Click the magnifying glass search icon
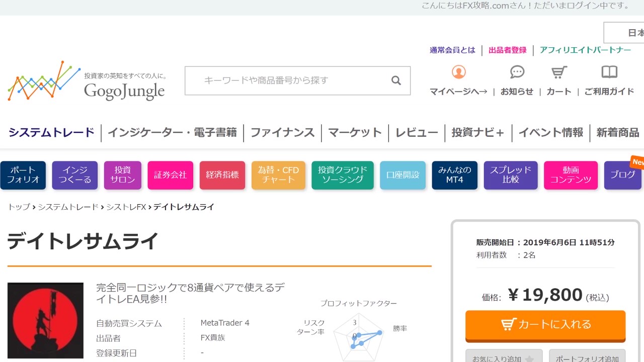This screenshot has height=362, width=644. [x=396, y=80]
